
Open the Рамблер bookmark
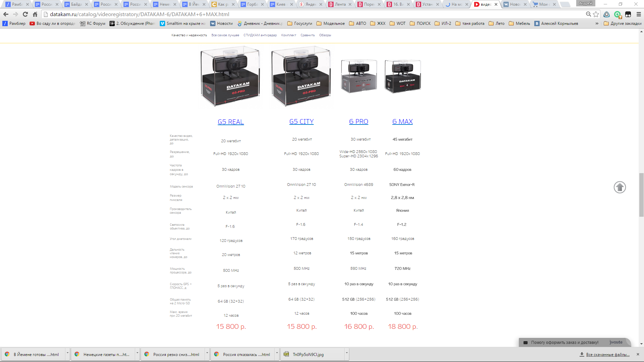tap(14, 23)
